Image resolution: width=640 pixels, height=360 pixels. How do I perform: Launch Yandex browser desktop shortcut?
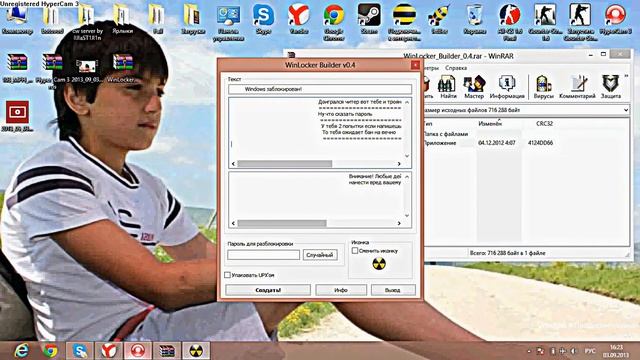point(299,19)
